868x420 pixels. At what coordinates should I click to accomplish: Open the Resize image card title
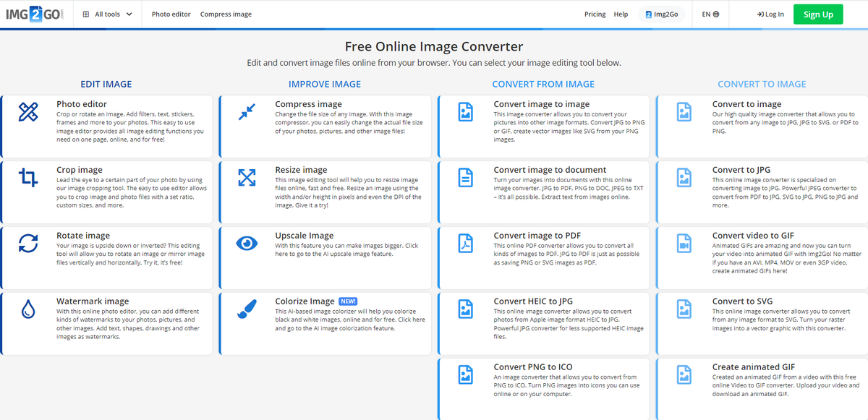point(301,170)
